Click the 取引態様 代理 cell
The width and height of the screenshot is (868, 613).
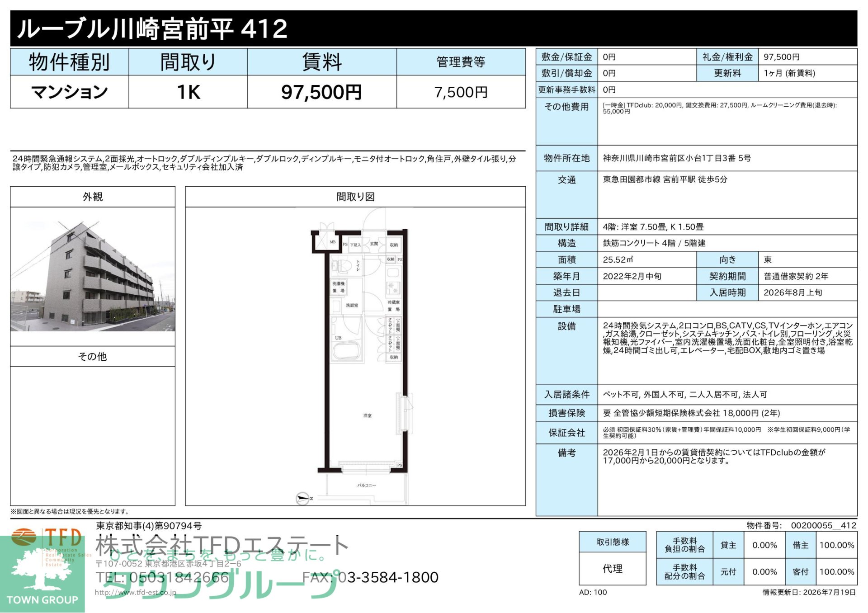(x=613, y=569)
